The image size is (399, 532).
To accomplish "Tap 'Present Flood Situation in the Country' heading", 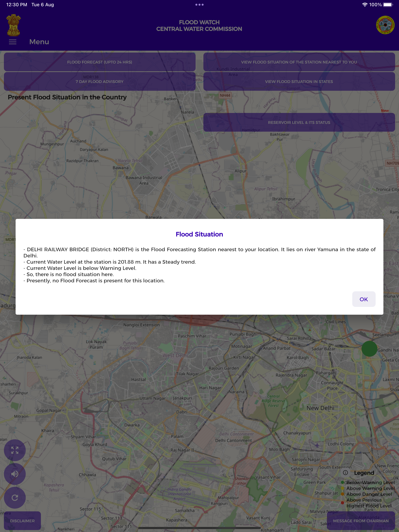I will click(67, 97).
